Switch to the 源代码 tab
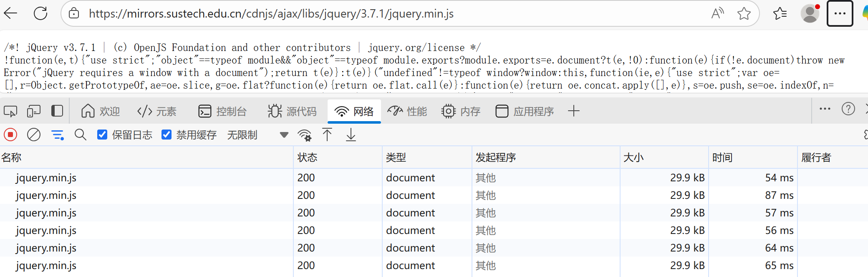Image resolution: width=868 pixels, height=277 pixels. pyautogui.click(x=292, y=111)
